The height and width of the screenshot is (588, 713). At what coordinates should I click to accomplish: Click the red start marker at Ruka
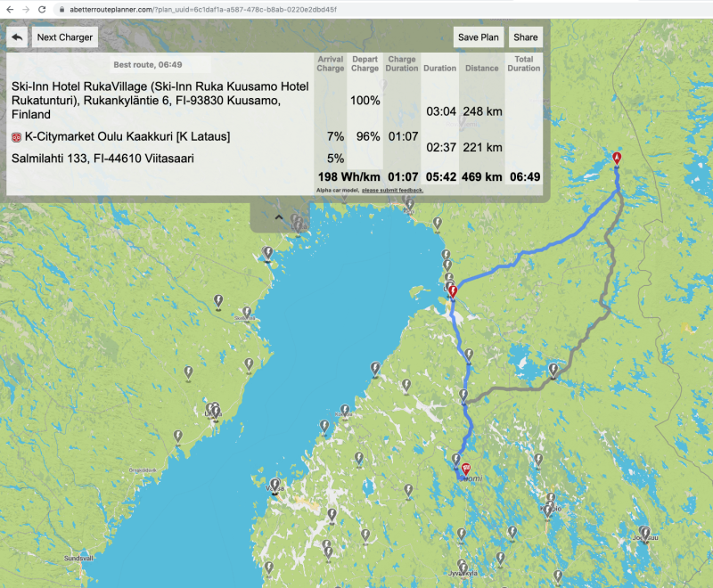click(x=616, y=158)
